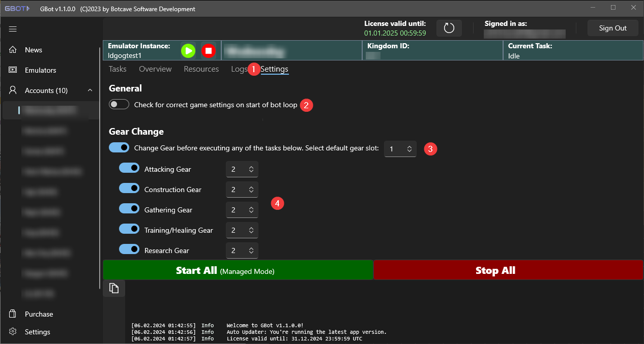Open the Construction Gear slot selector
The image size is (644, 344).
[x=242, y=190]
